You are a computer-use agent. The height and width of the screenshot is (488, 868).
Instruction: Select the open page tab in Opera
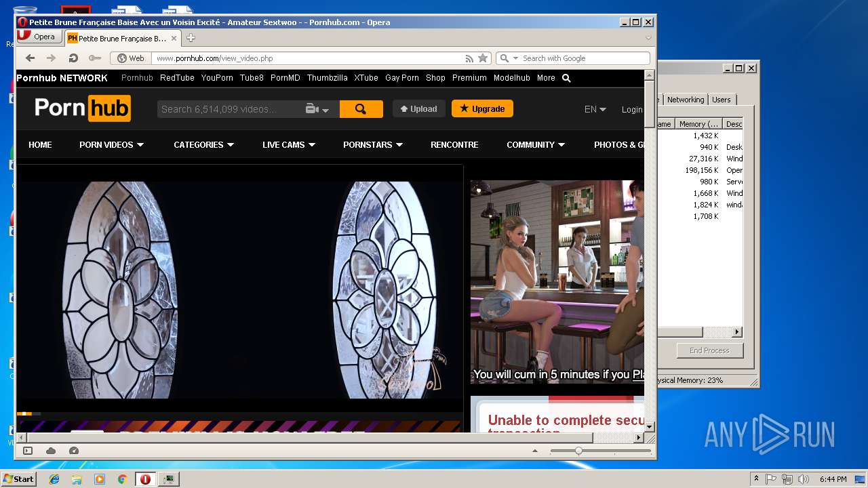(122, 38)
